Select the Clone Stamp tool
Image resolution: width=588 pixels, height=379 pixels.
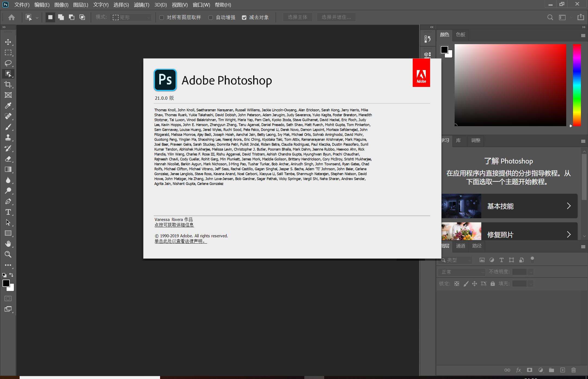8,138
